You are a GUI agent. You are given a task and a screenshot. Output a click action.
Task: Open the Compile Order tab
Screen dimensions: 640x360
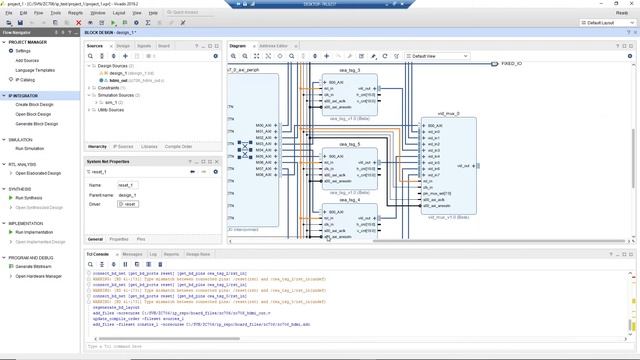(178, 147)
